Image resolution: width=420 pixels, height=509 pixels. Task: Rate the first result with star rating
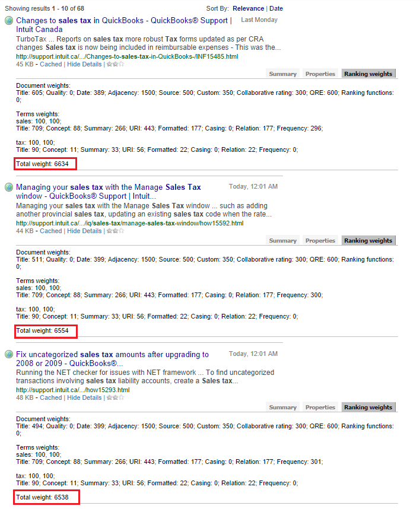click(115, 64)
